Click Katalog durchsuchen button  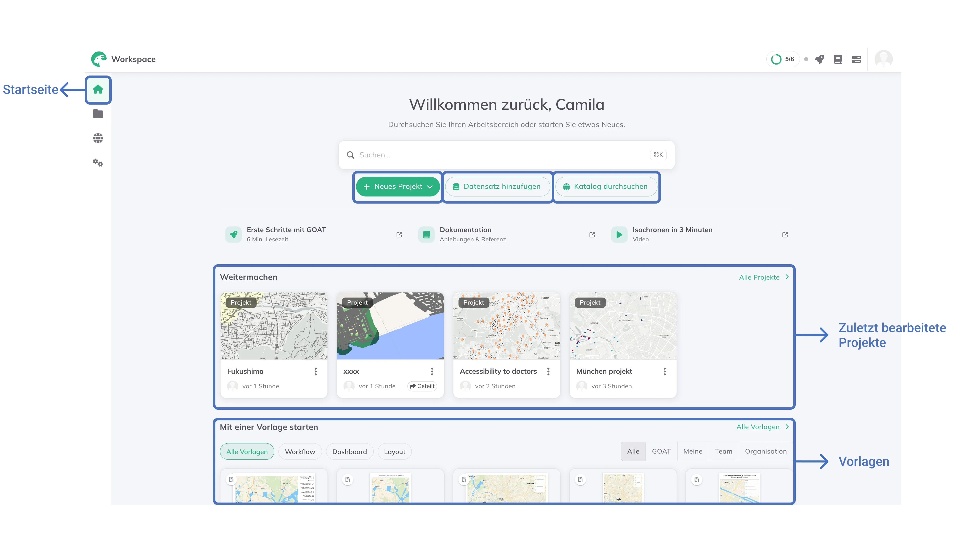[606, 187]
